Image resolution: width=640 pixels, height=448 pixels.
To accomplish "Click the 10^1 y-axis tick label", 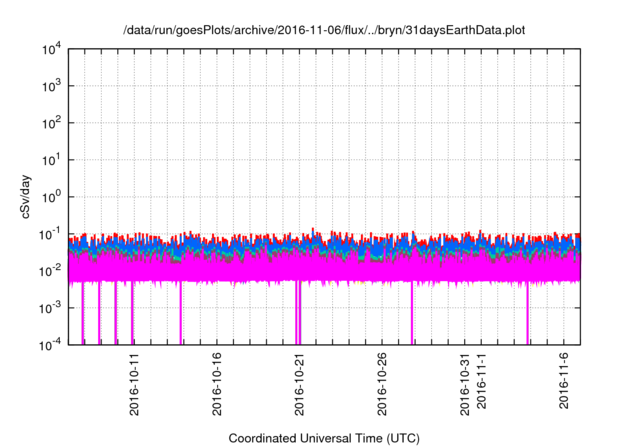I will click(x=51, y=160).
